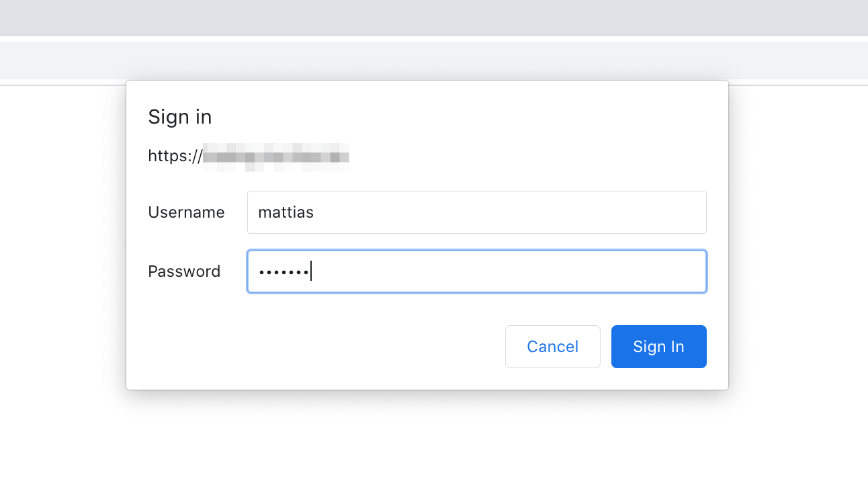
Task: Click the "Sign in" dialog title
Action: point(179,116)
